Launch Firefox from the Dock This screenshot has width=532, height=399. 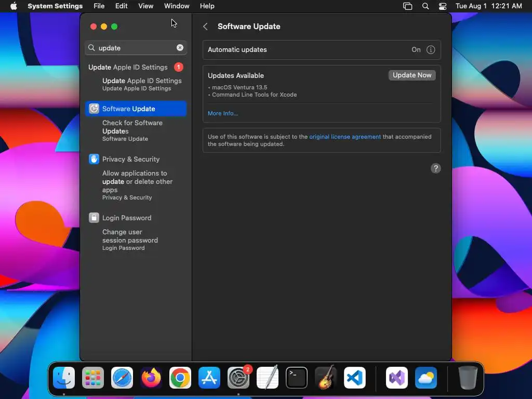coord(151,378)
